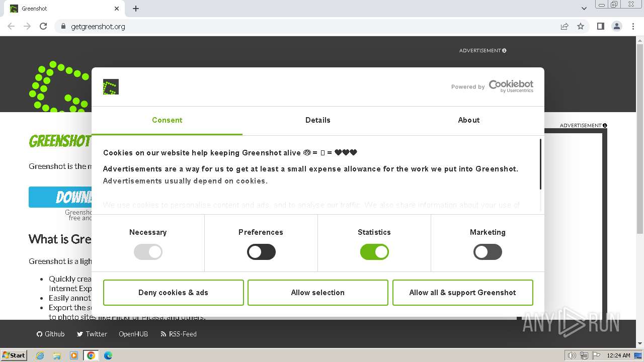644x362 pixels.
Task: Expand the tab search dropdown arrow
Action: [584, 9]
